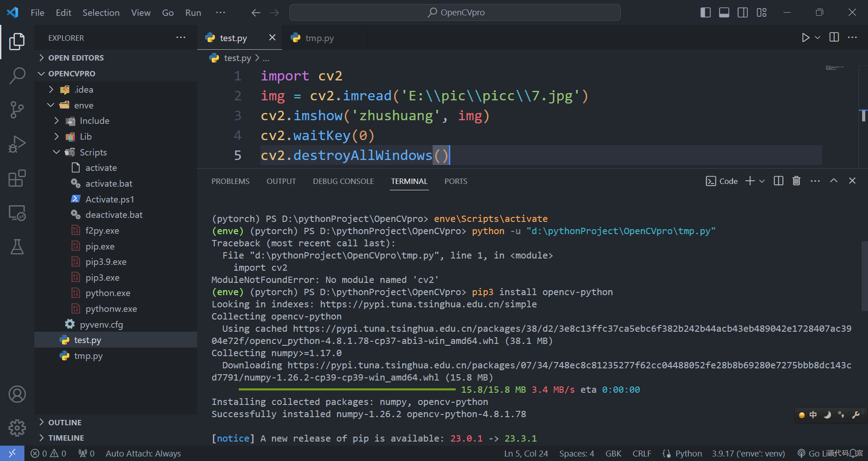This screenshot has height=461, width=868.
Task: Open the Search view icon
Action: pyautogui.click(x=17, y=75)
